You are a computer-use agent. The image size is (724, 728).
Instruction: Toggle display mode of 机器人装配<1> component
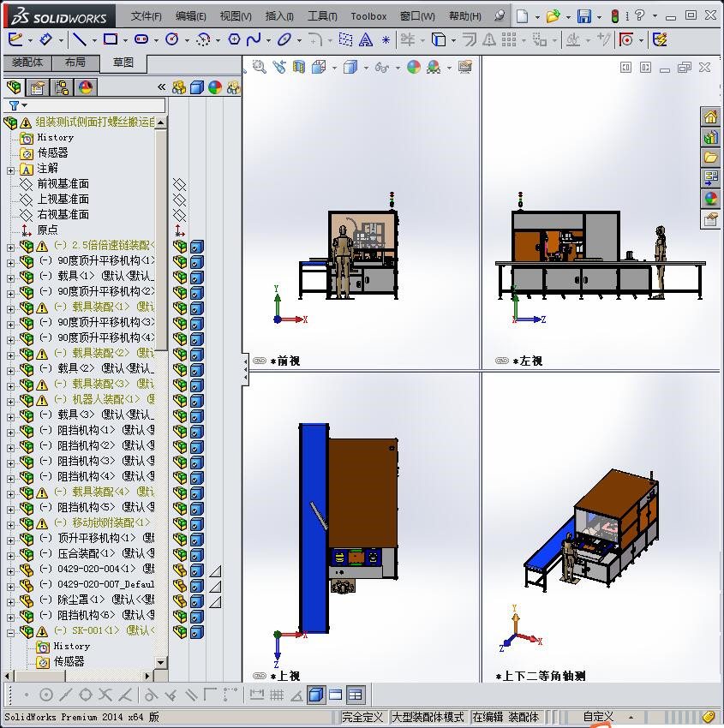tap(197, 401)
